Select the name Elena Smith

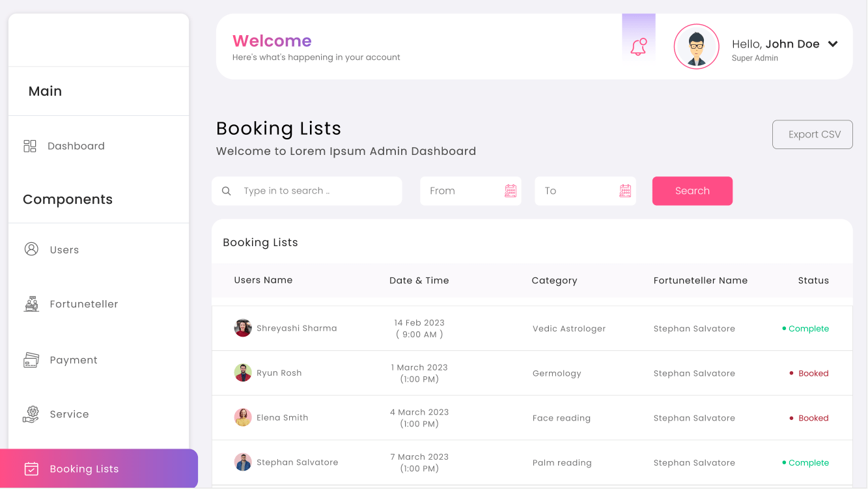coord(283,417)
